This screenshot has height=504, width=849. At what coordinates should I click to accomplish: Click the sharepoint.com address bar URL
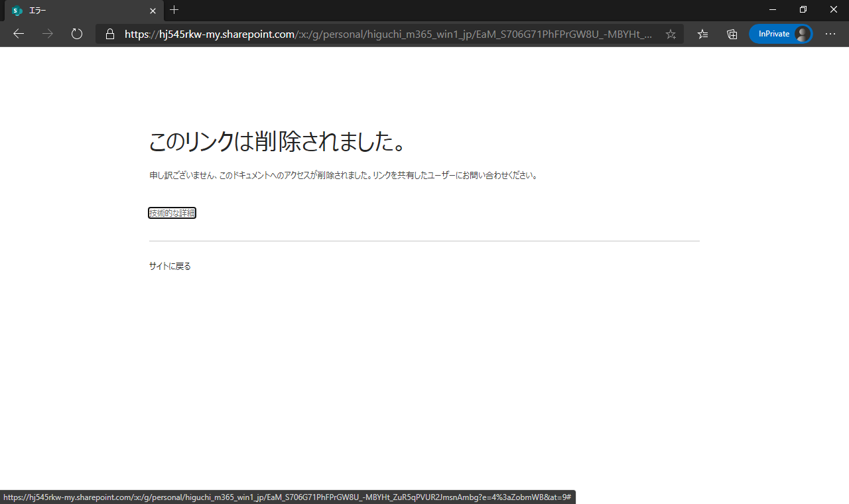(388, 34)
